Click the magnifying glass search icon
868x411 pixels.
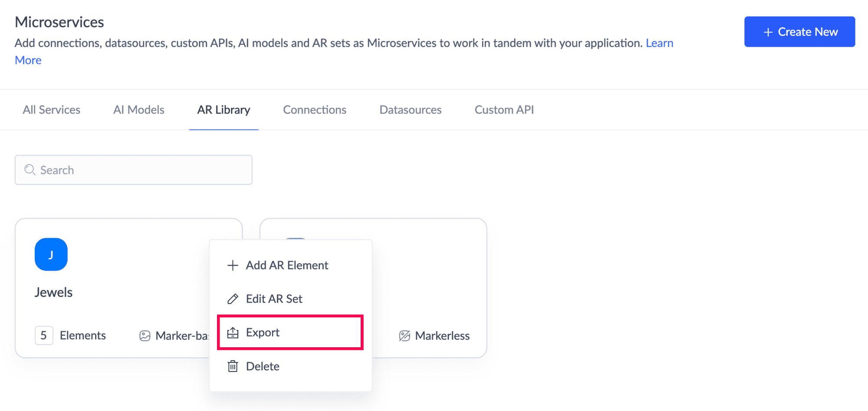30,170
